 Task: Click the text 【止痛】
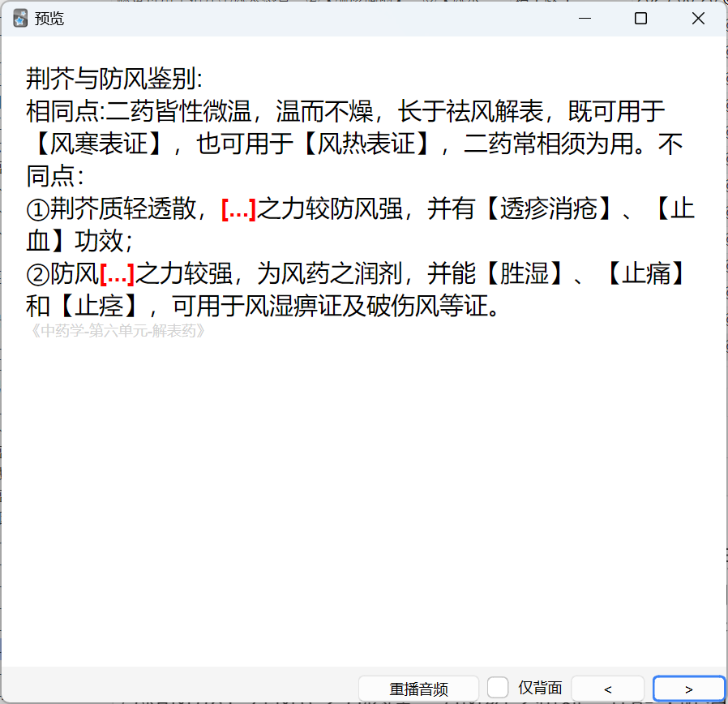click(646, 273)
